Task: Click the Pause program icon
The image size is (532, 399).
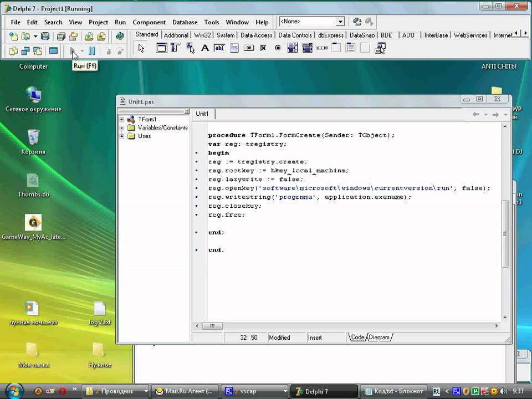Action: pyautogui.click(x=92, y=51)
